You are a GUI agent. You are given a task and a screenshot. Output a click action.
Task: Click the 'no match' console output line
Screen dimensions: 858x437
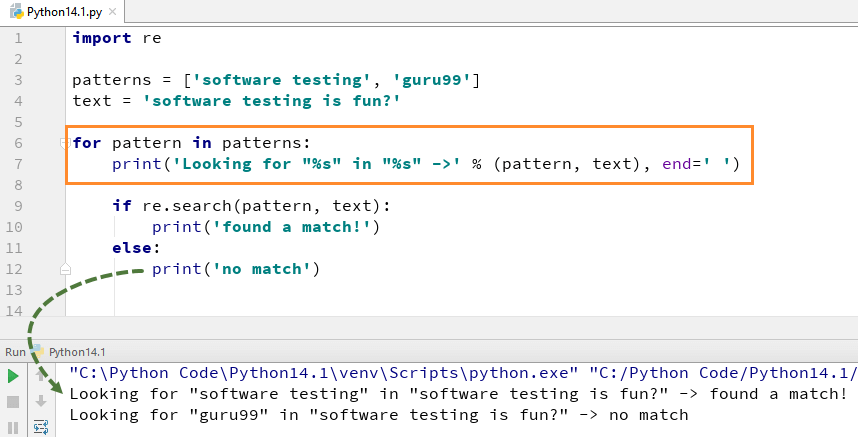tap(379, 415)
